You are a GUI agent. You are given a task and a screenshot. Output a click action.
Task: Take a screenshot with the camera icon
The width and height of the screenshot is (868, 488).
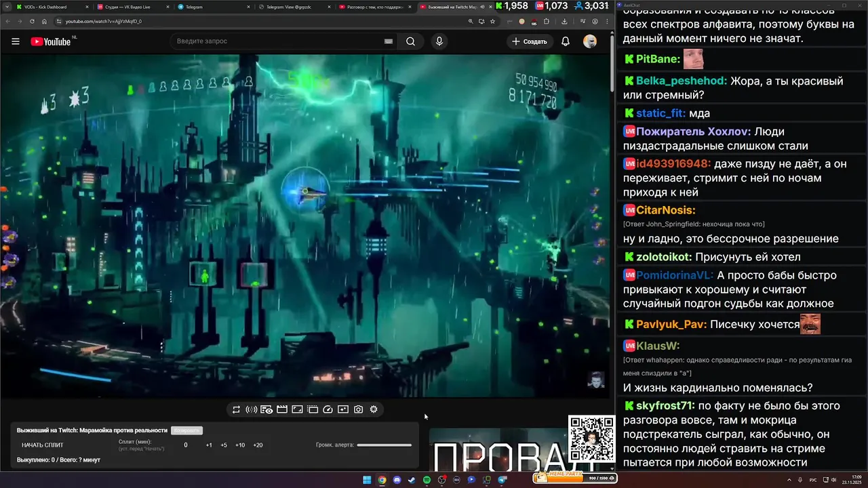coord(359,409)
